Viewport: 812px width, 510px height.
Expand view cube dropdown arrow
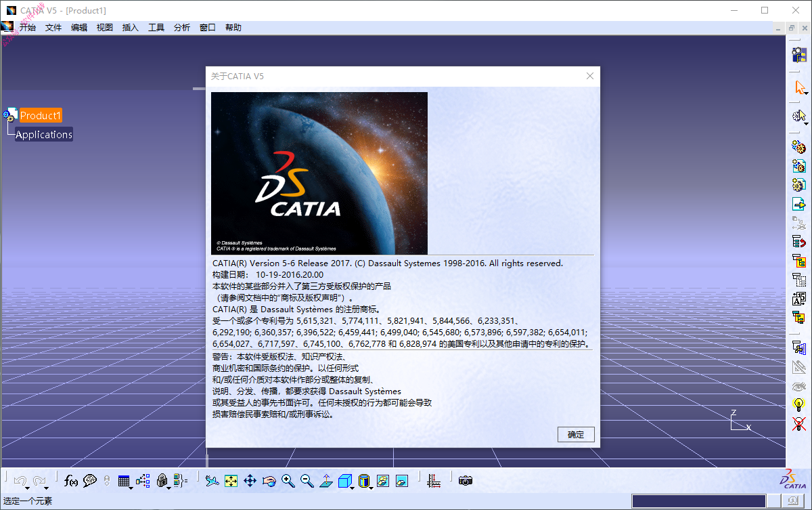coord(353,488)
